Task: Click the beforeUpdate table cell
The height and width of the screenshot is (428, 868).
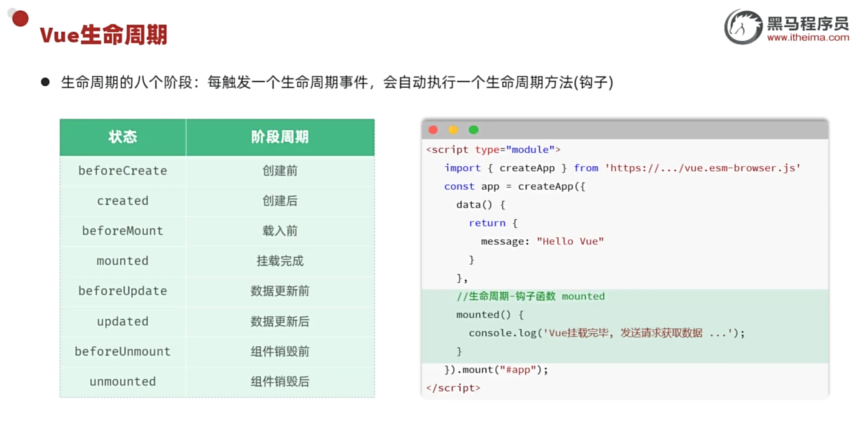Action: click(x=123, y=291)
